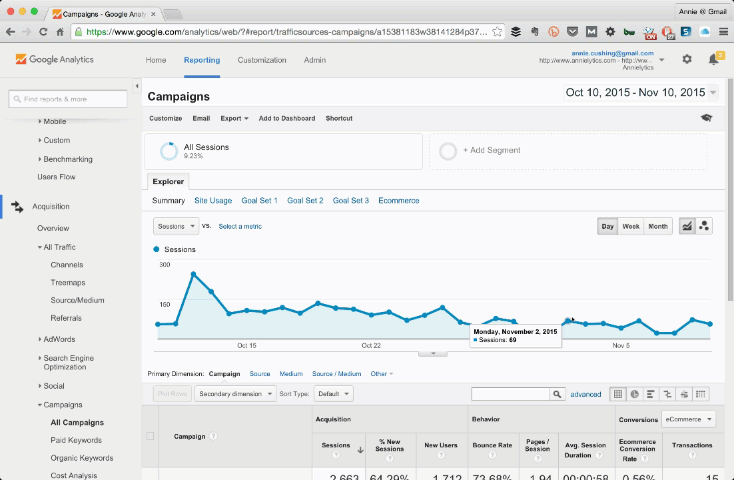Viewport: 734px width, 480px height.
Task: Open the date range picker
Action: tap(641, 93)
